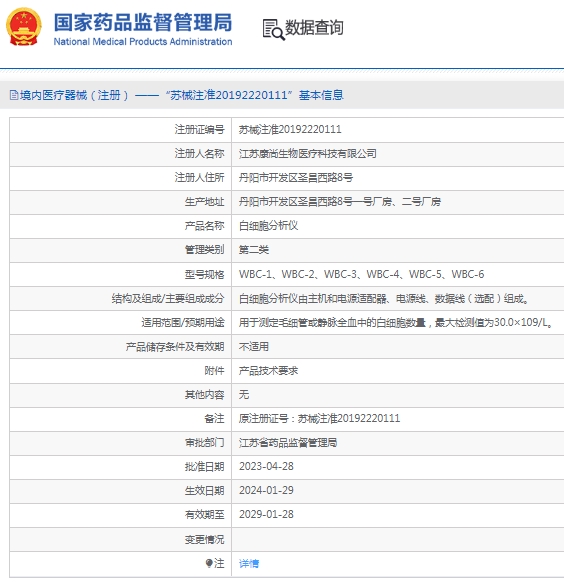Click the 变更情况 label
This screenshot has height=582, width=564.
(x=204, y=539)
